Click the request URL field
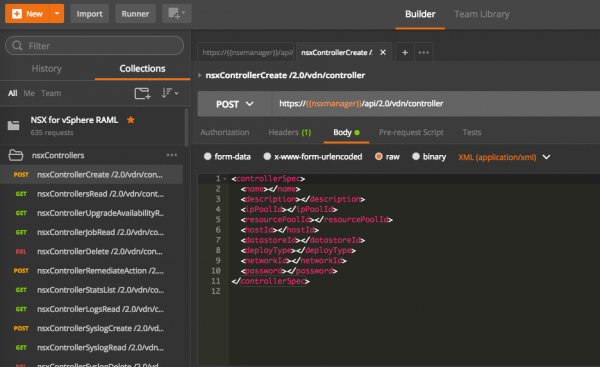Image resolution: width=600 pixels, height=367 pixels. click(436, 104)
